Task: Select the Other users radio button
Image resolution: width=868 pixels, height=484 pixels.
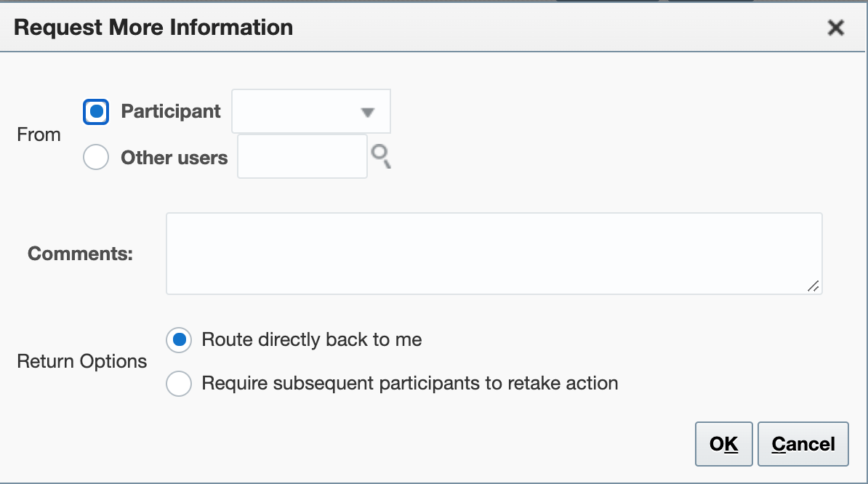Action: pos(96,157)
